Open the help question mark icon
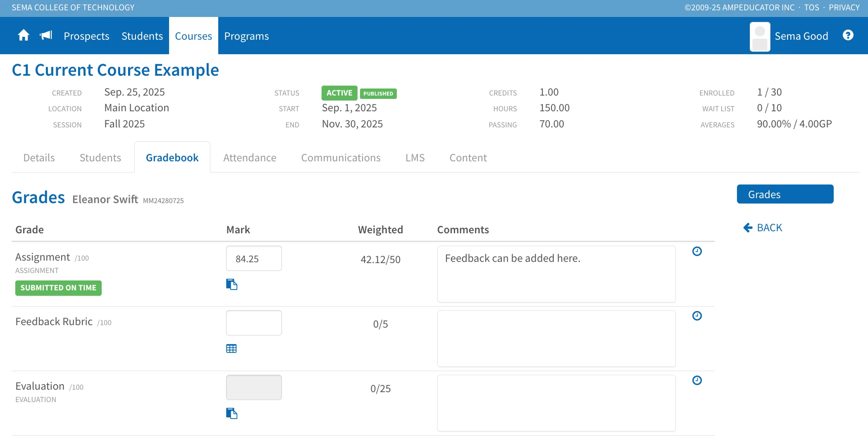This screenshot has height=436, width=868. 848,36
